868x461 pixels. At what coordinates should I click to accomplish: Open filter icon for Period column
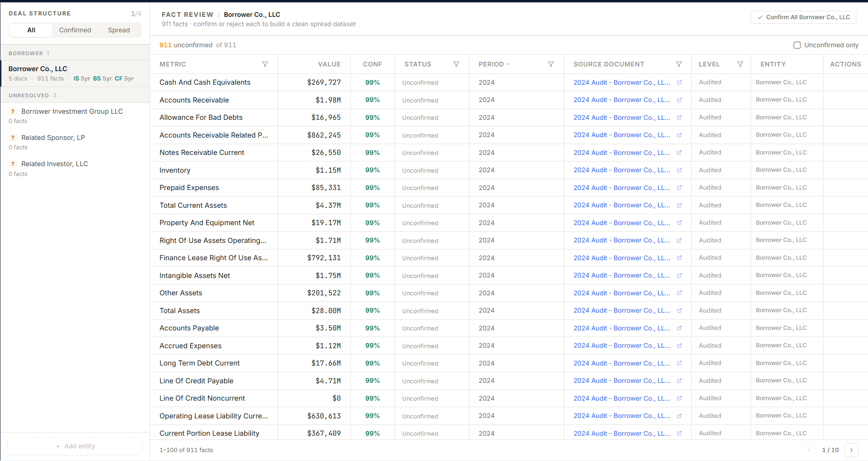[551, 64]
